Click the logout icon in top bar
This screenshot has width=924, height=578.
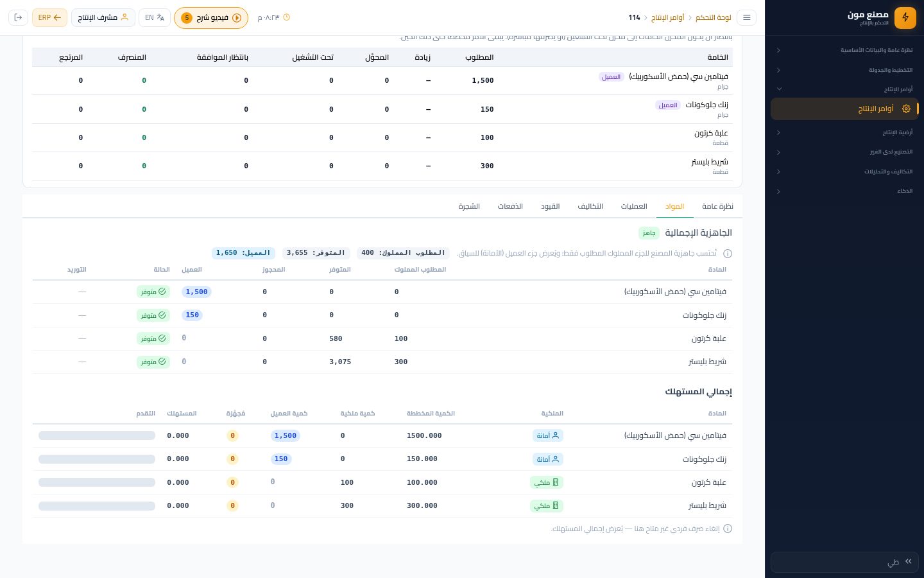pyautogui.click(x=18, y=17)
